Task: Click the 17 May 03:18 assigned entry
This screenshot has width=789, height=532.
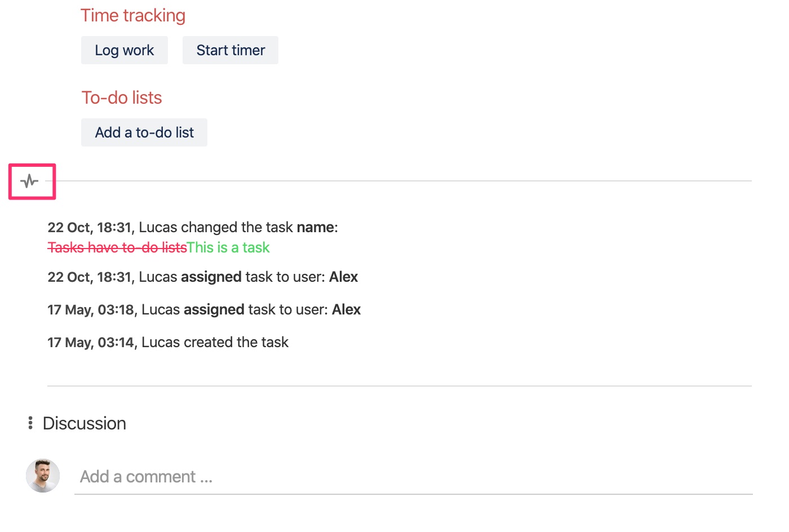Action: pos(204,309)
